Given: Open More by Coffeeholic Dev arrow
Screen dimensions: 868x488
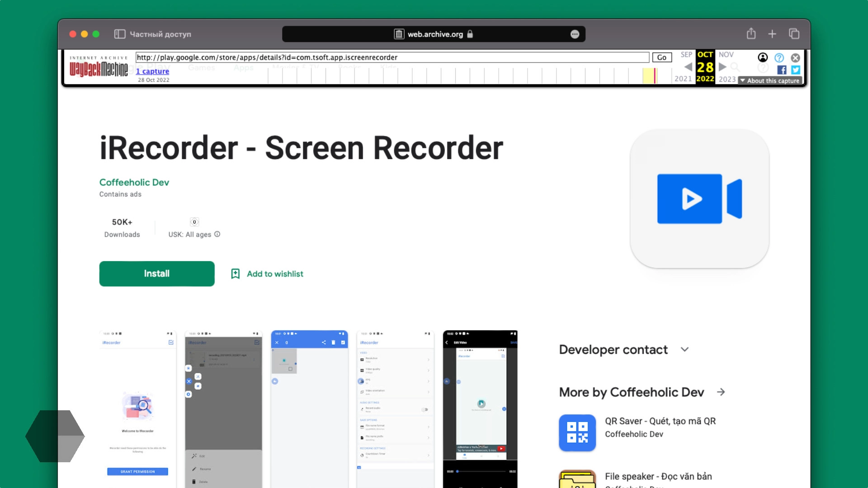Looking at the screenshot, I should (x=721, y=392).
